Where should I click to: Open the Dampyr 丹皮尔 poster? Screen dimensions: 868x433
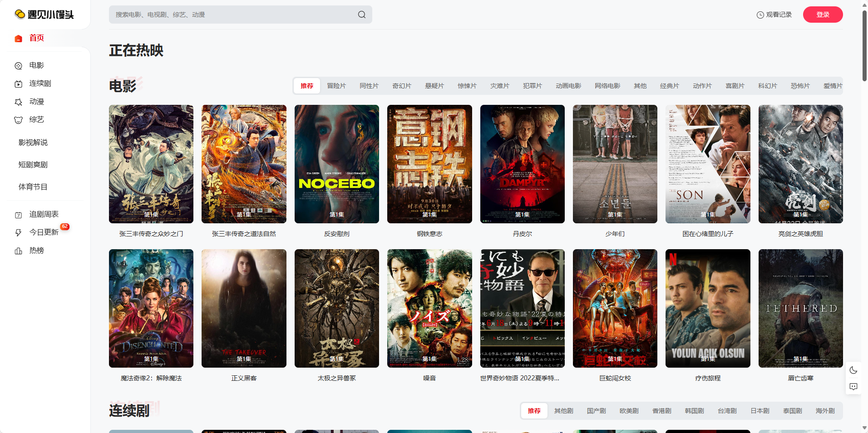pos(523,164)
